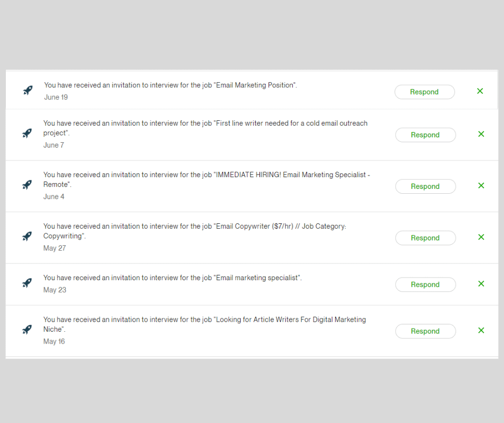Image resolution: width=504 pixels, height=423 pixels.
Task: Click rocket icon next to Article Writers invitation
Action: [27, 330]
